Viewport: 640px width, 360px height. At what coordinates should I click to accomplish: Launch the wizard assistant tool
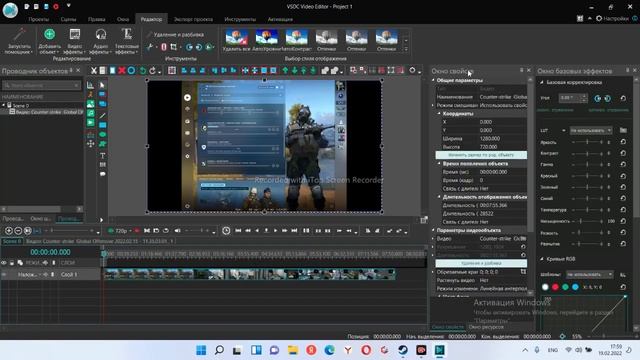[19, 40]
